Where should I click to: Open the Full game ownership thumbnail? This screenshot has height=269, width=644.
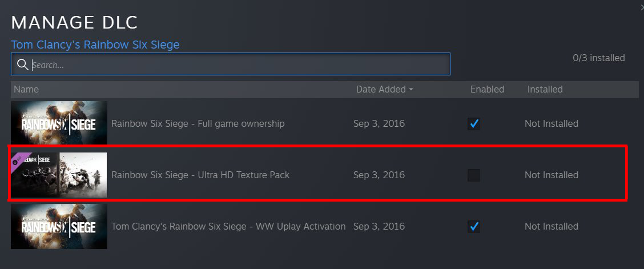coord(59,123)
